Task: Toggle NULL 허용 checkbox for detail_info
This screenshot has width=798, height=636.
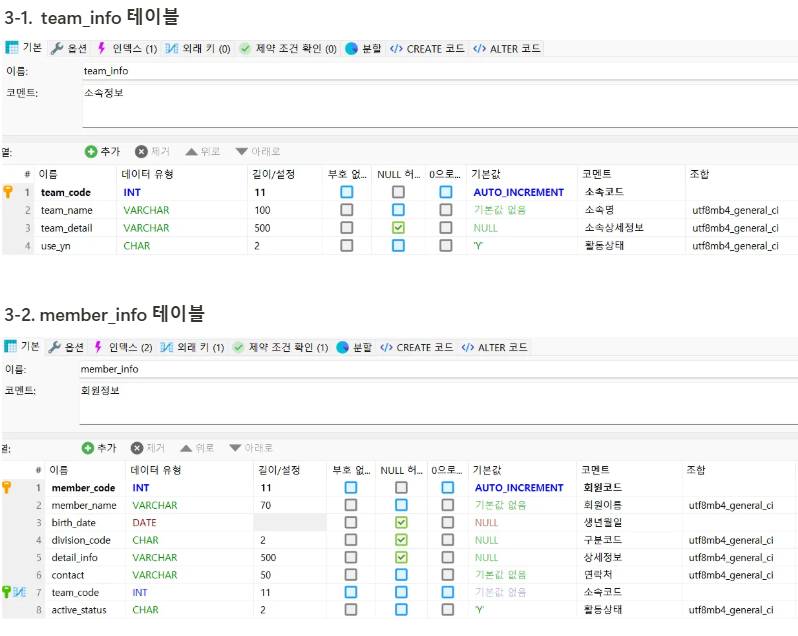Action: pyautogui.click(x=401, y=557)
